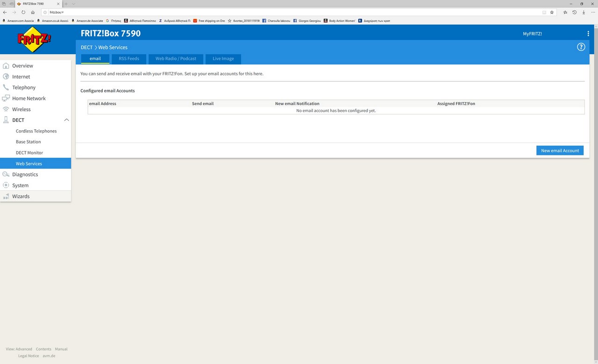Open browser history icon
Viewport: 598px width, 364px height.
575,12
